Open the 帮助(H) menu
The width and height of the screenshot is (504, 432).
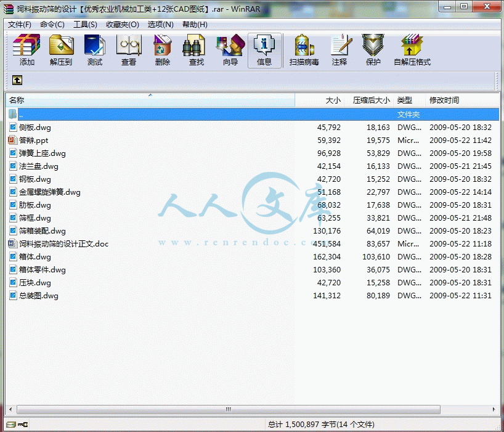[x=195, y=25]
